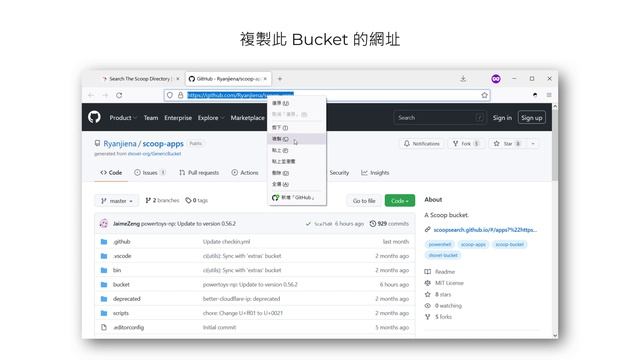Open the Actions repository tab
The width and height of the screenshot is (640, 360).
[245, 173]
